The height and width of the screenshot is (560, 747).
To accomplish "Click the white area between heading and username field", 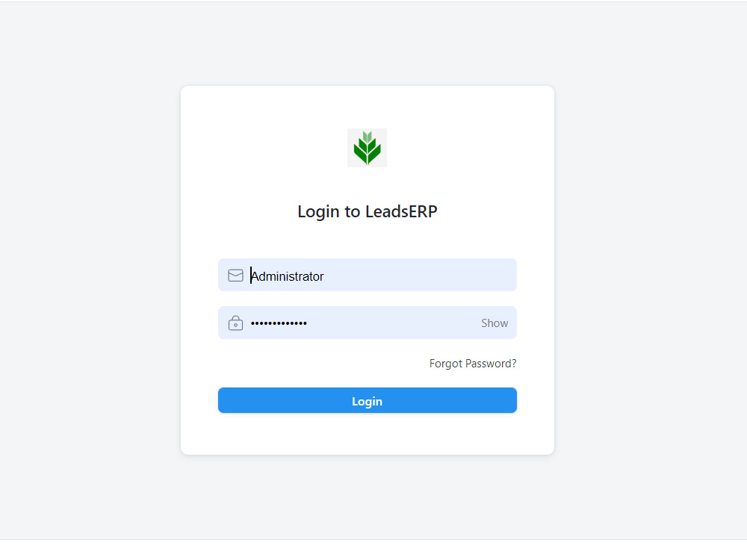I will click(x=368, y=240).
